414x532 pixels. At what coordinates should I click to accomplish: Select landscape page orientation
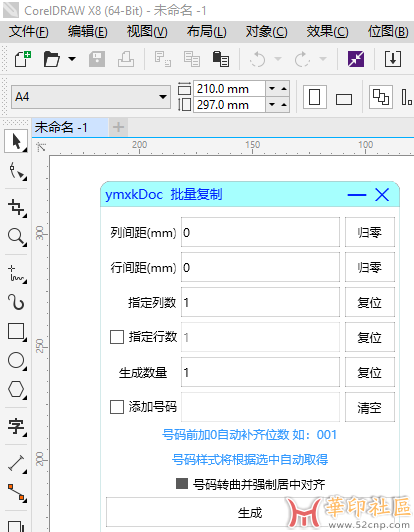pos(344,99)
